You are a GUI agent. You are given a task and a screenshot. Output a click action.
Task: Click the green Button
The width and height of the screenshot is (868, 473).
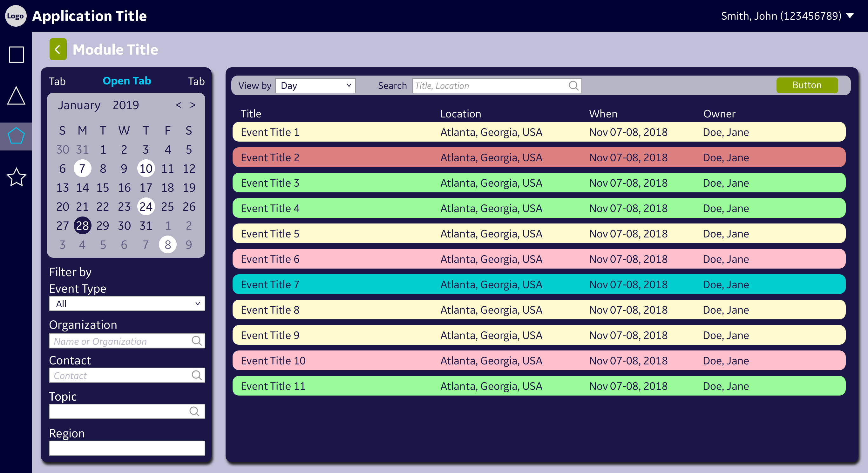(x=807, y=85)
